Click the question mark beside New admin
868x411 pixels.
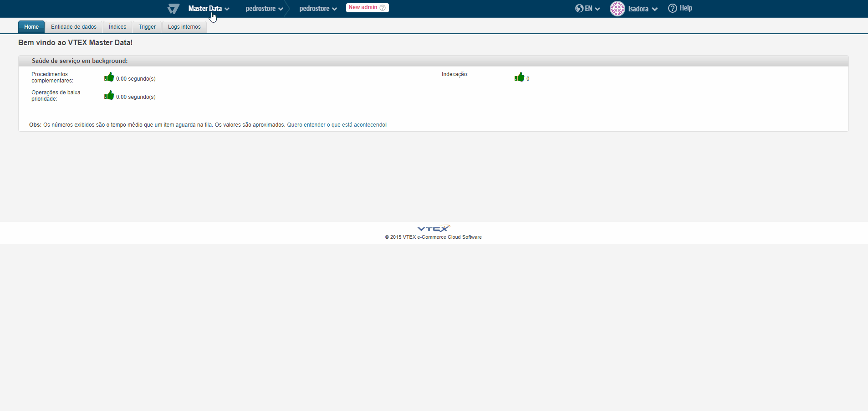point(383,8)
